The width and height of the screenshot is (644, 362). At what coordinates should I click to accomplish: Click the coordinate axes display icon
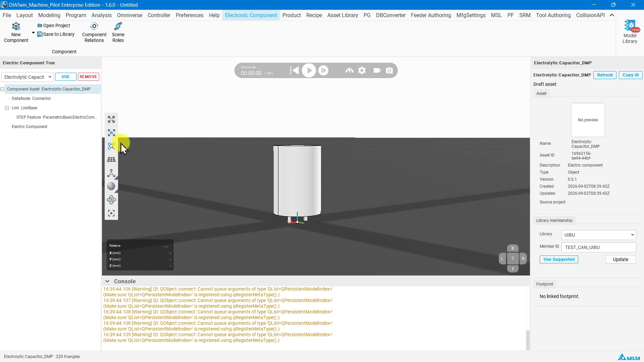click(111, 173)
